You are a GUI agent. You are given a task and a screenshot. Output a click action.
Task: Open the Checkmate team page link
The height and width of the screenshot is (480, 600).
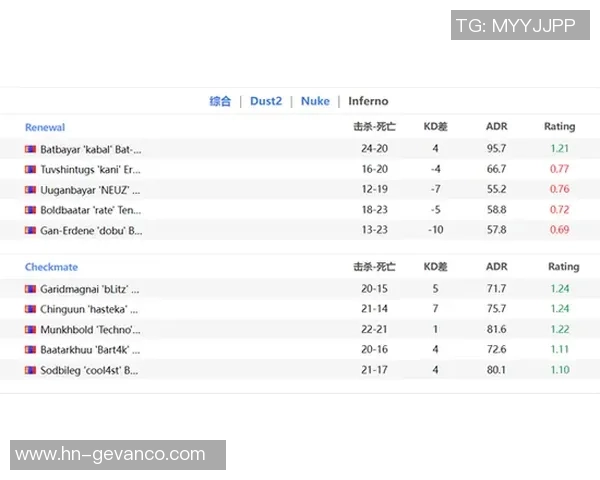[x=51, y=267]
